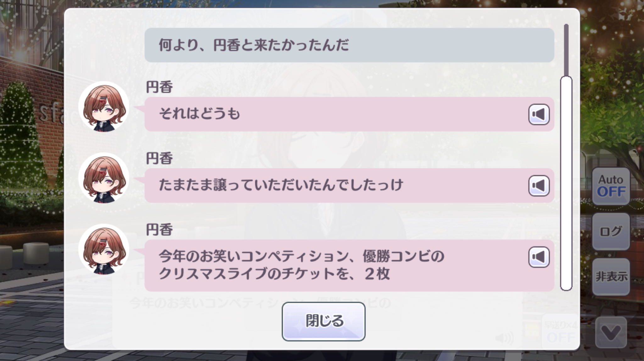Play voice for "たまたま譲っていただいたんでしたっけ" line
Screen dimensions: 644x361
539,186
